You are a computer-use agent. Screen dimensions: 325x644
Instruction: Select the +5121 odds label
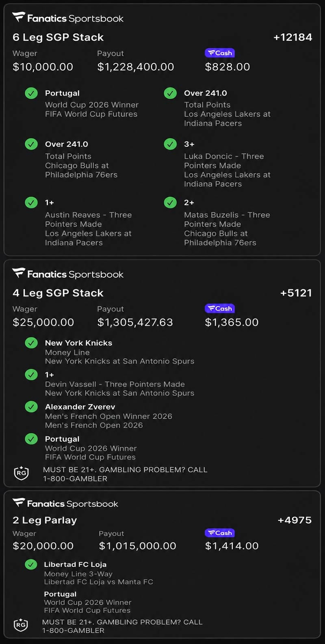pos(296,293)
